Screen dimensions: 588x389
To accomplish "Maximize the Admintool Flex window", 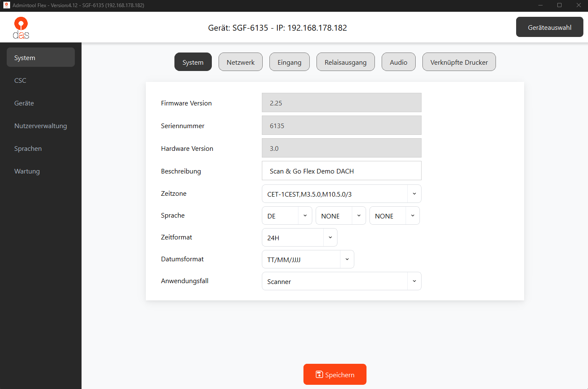I will [x=559, y=5].
